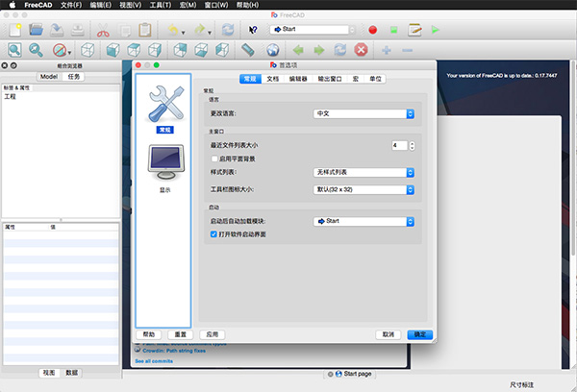Screen dimensions: 577x392
Task: Switch to the Model tab in combo view
Action: point(49,77)
